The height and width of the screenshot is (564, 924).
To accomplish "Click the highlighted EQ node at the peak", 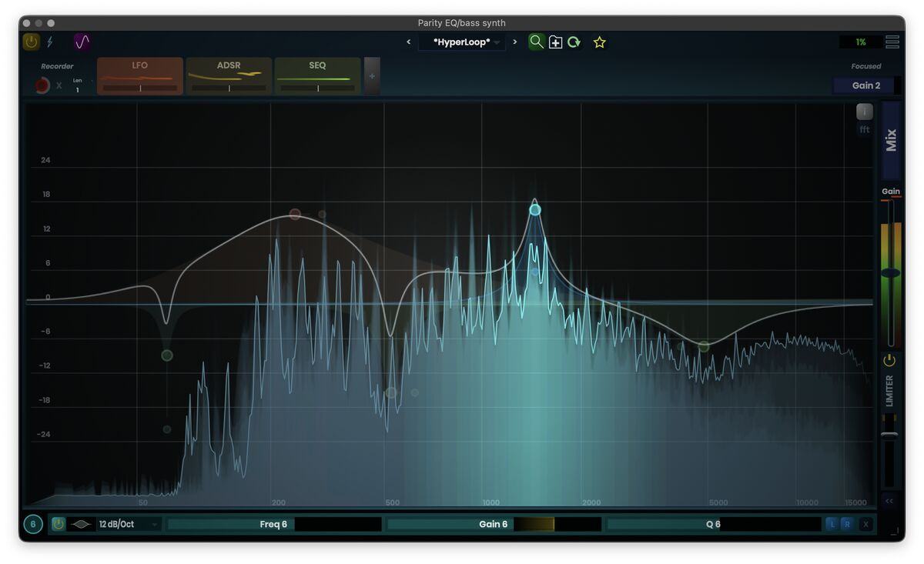I will tap(535, 210).
